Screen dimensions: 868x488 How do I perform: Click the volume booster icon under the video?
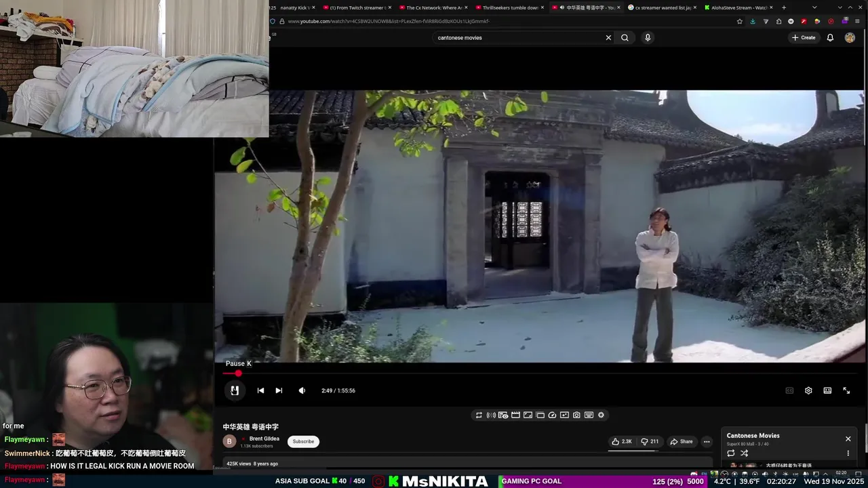click(491, 415)
